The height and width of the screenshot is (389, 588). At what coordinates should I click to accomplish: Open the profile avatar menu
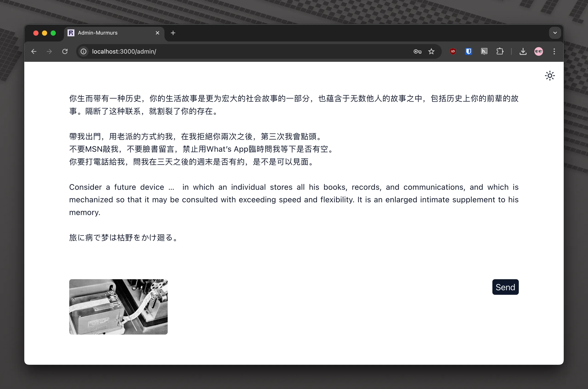click(539, 51)
